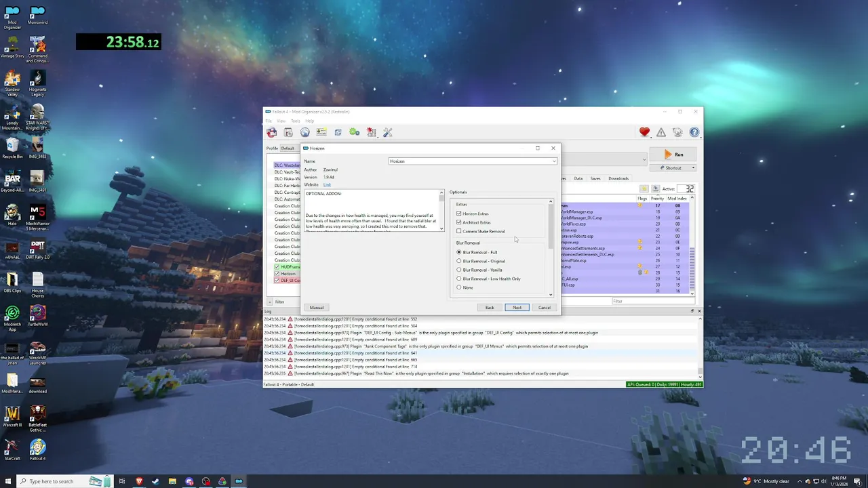
Task: Open Warcraft III desktop icon
Action: coord(12,416)
